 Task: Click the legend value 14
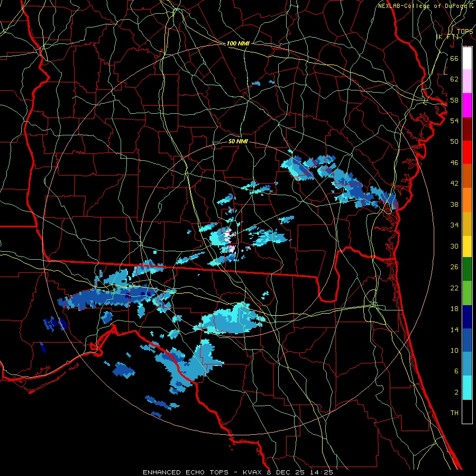pos(454,329)
